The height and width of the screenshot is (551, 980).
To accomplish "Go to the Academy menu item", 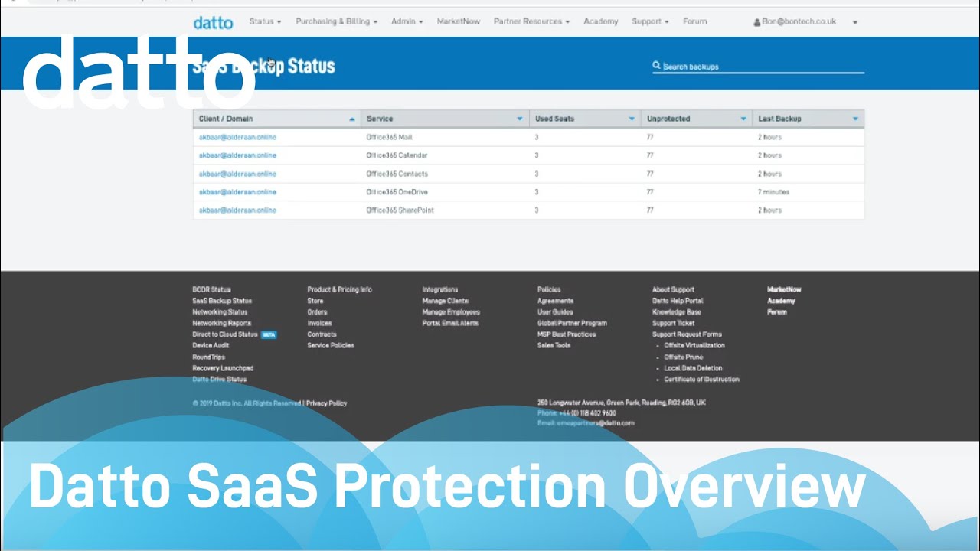I will 600,21.
